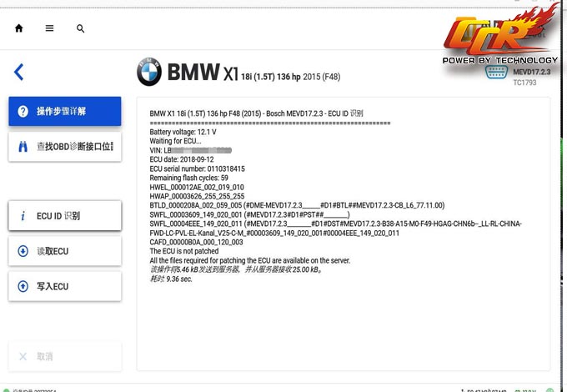Image resolution: width=567 pixels, height=392 pixels.
Task: Open the hamburger menu
Action: coord(49,28)
